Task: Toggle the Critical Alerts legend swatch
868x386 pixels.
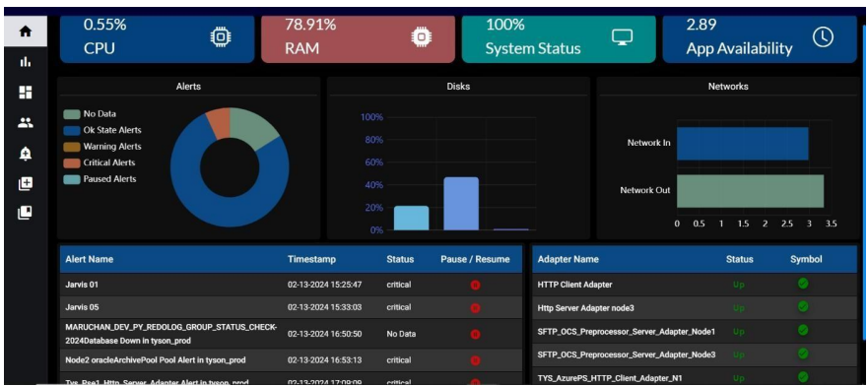Action: (71, 162)
